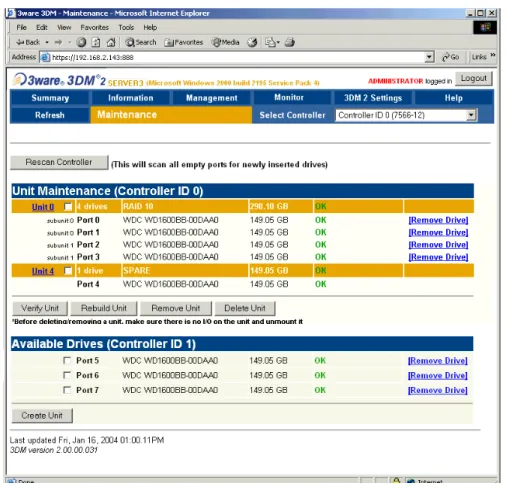The width and height of the screenshot is (506, 489).
Task: Open the File menu
Action: 21,27
